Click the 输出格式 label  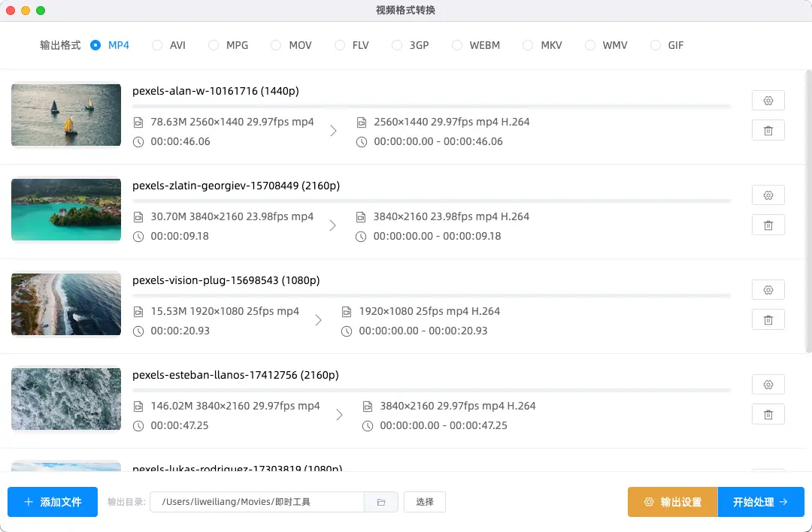click(x=60, y=45)
